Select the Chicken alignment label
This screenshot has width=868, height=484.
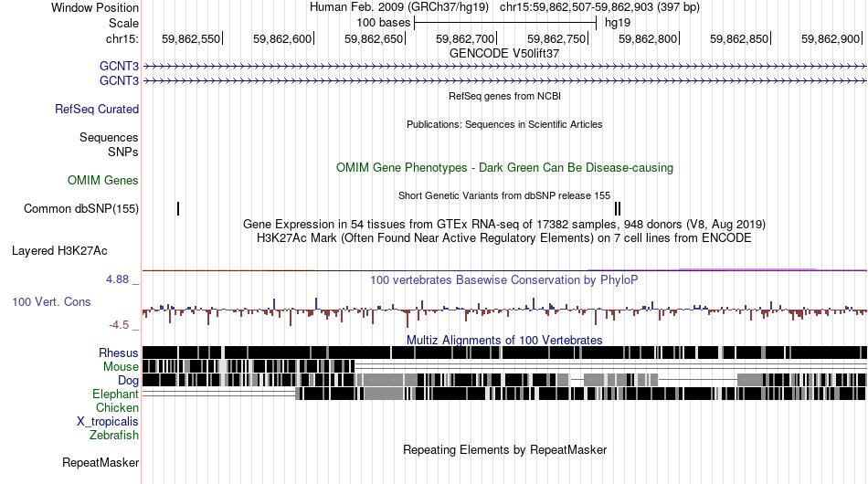[117, 407]
